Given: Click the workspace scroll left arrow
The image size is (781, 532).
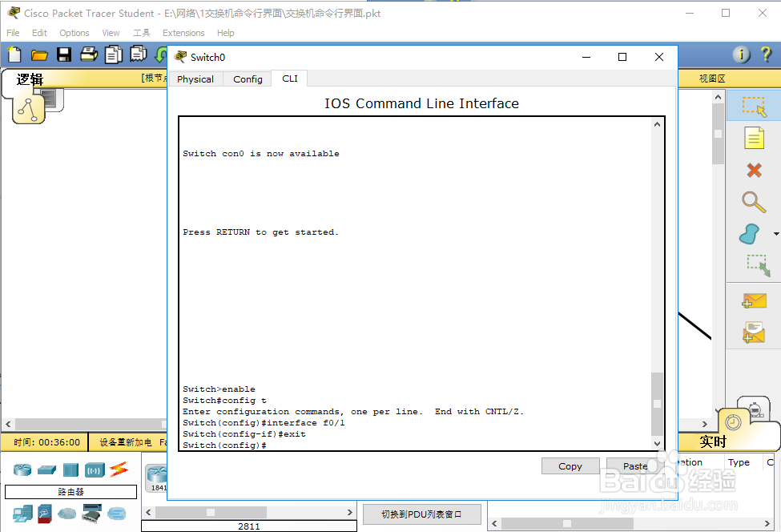Looking at the screenshot, I should (x=8, y=425).
